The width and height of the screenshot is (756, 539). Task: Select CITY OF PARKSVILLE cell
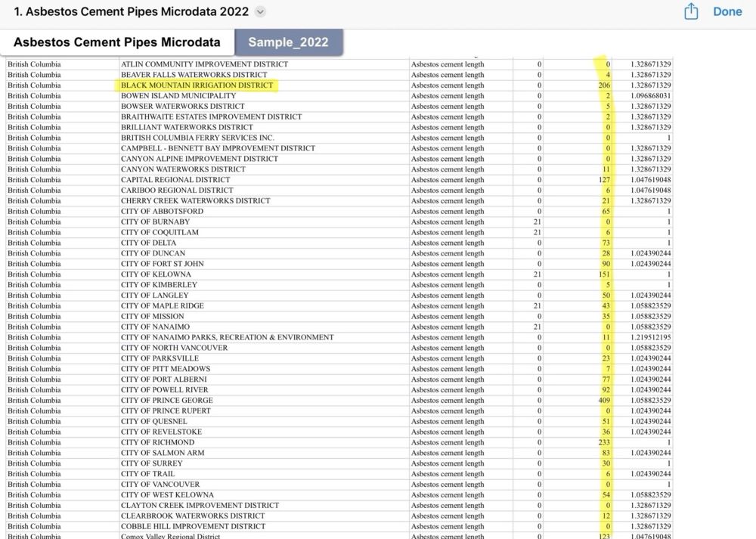pyautogui.click(x=264, y=358)
